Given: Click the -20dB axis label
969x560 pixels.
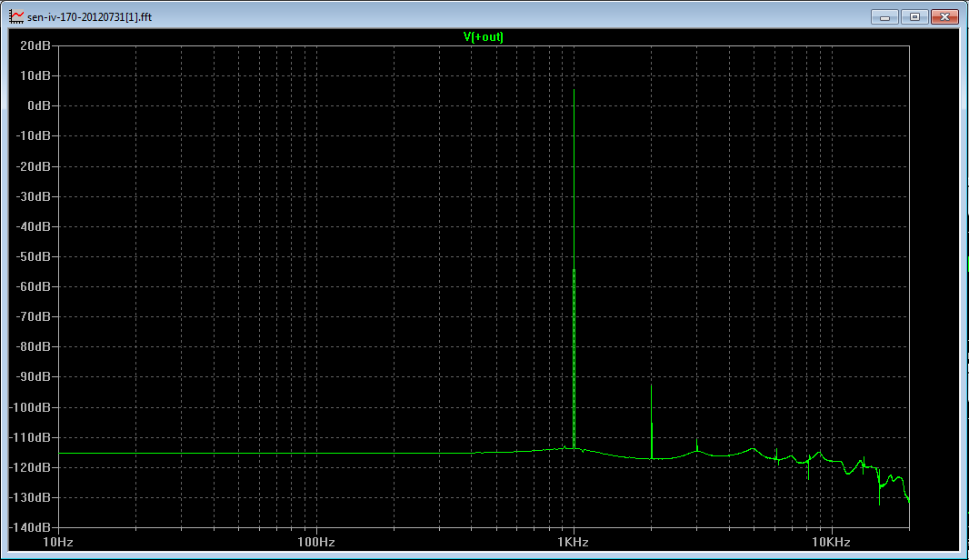Looking at the screenshot, I should tap(33, 166).
